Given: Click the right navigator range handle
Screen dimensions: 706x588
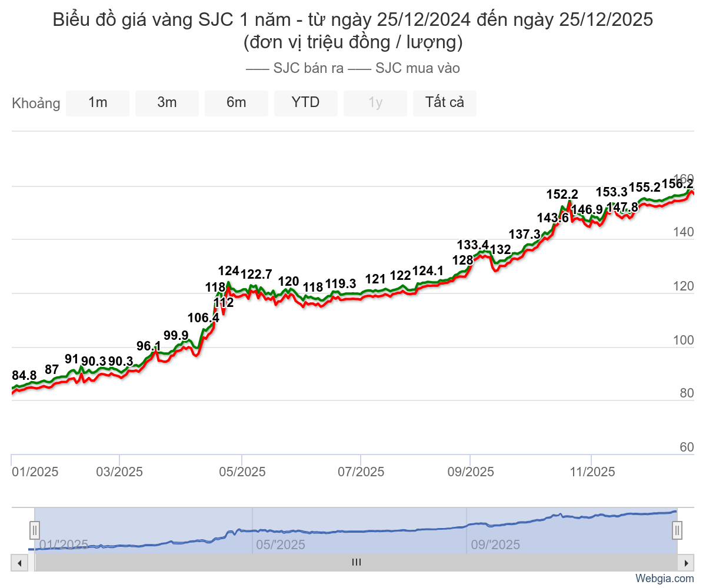Looking at the screenshot, I should tap(677, 530).
